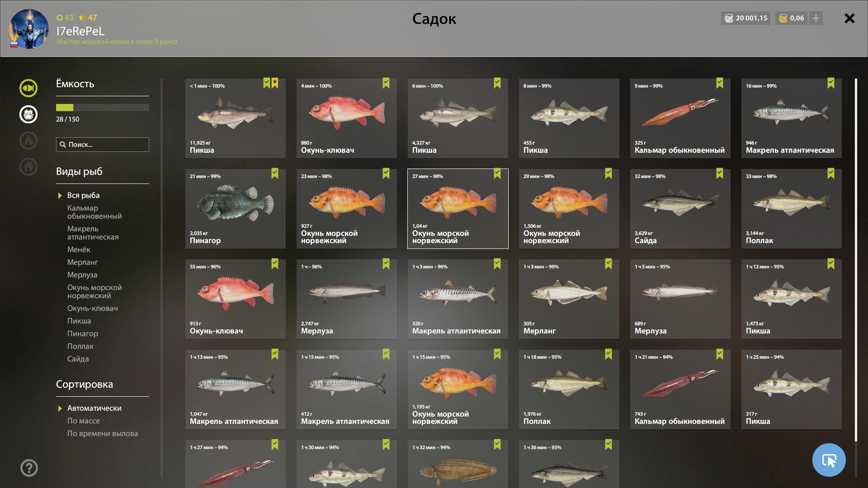Filter by Кальмар обыкновенный species
Screen dimensions: 868x488
tap(94, 212)
